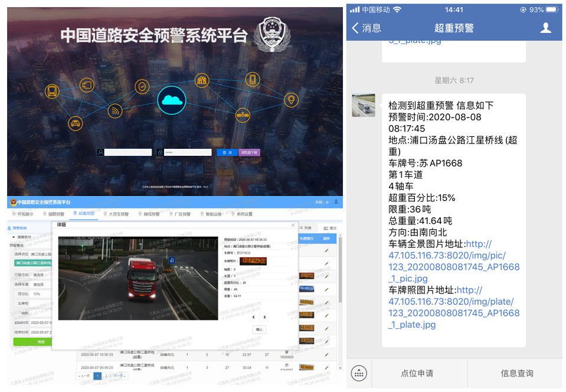
Task: Open the 点位申请 menu
Action: 417,373
